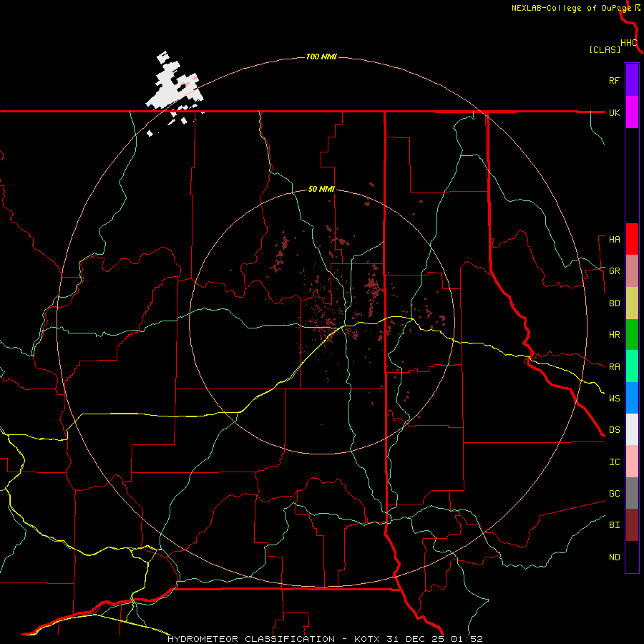This screenshot has width=644, height=644.
Task: Click the ND legend label
Action: pyautogui.click(x=615, y=557)
